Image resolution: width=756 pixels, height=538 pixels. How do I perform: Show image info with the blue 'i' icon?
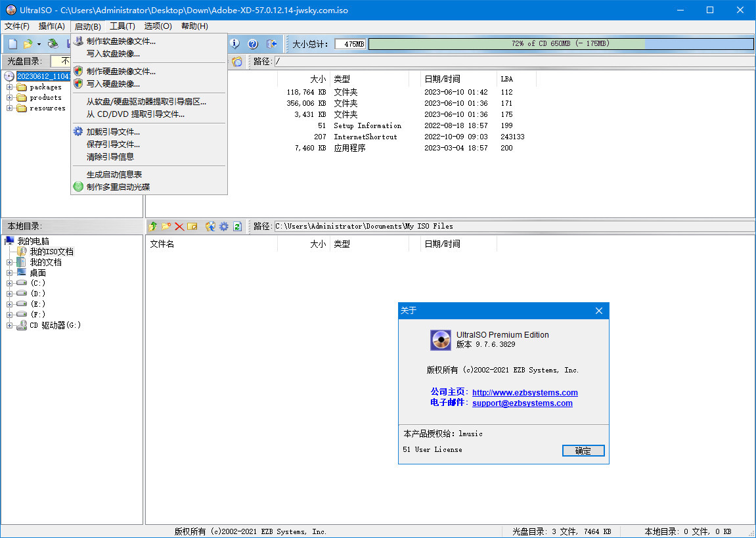[x=234, y=44]
